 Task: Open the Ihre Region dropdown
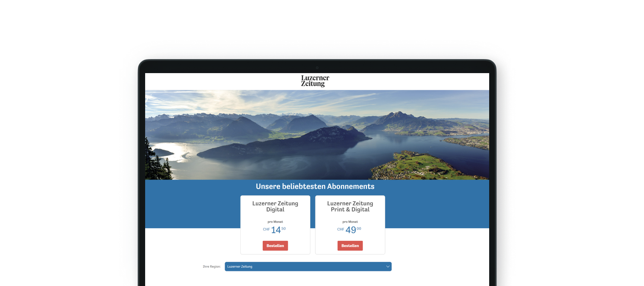click(x=308, y=267)
